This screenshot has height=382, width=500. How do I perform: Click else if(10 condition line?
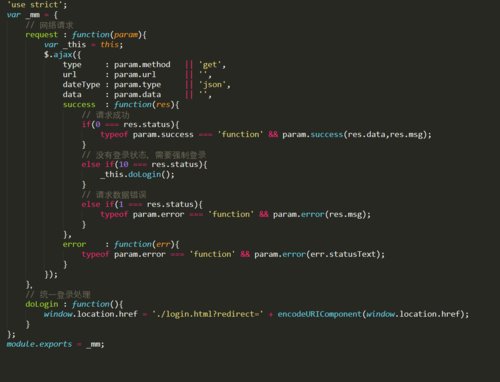[x=144, y=165]
